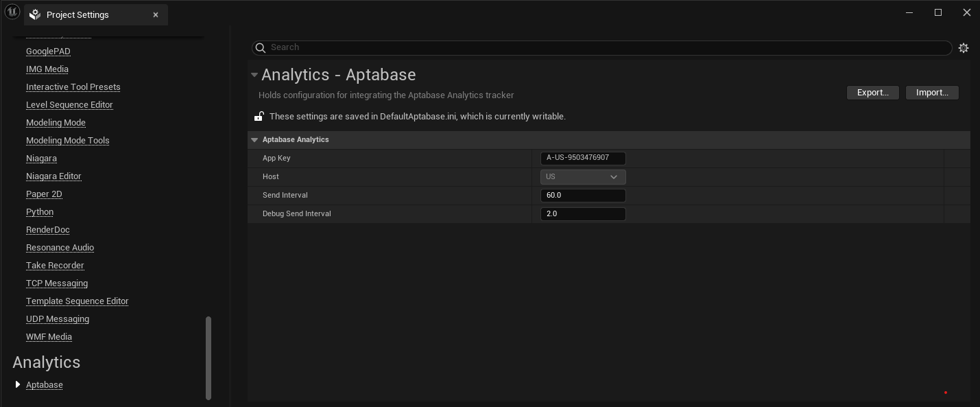Click the Host property label

tap(270, 176)
